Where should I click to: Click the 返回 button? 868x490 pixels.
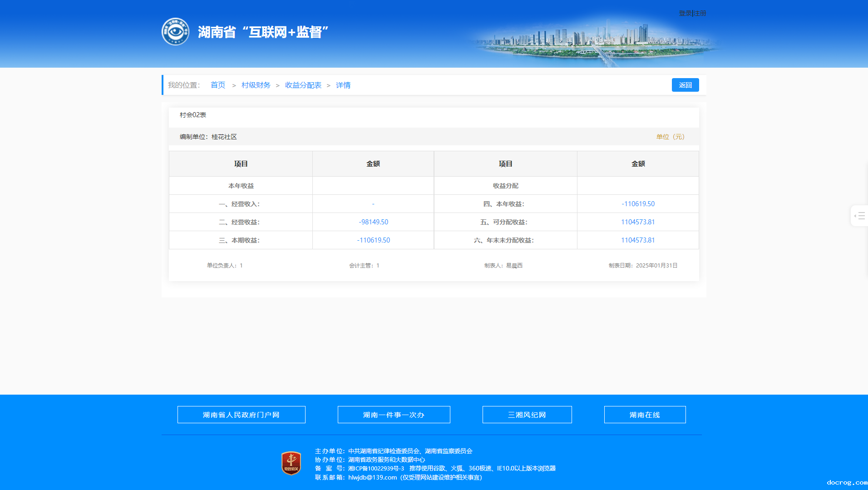685,85
